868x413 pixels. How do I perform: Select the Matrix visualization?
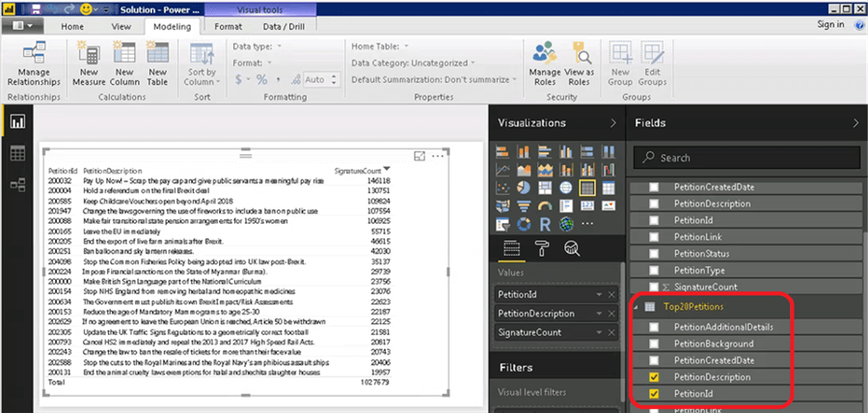click(x=608, y=188)
